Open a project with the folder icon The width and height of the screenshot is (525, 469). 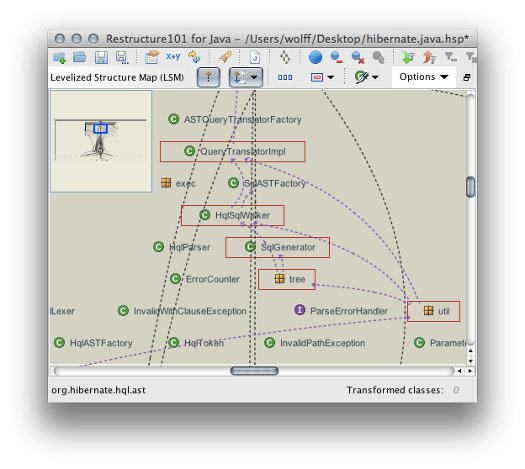click(x=80, y=57)
